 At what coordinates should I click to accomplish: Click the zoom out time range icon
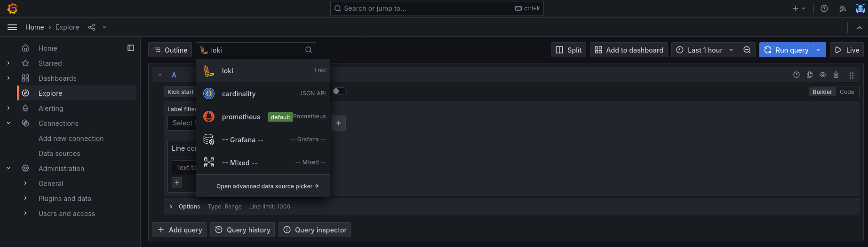[x=747, y=50]
